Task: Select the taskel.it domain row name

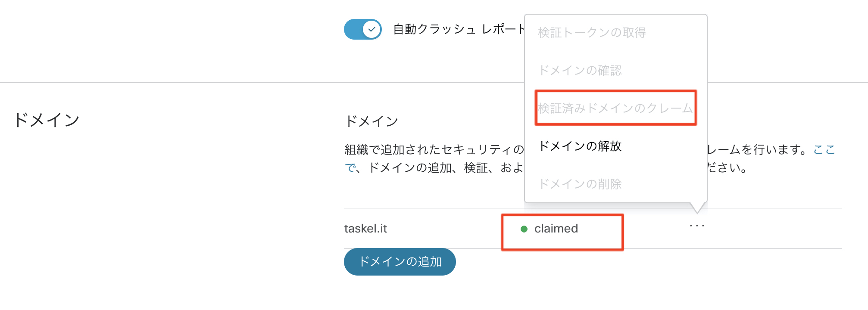Action: click(x=365, y=229)
